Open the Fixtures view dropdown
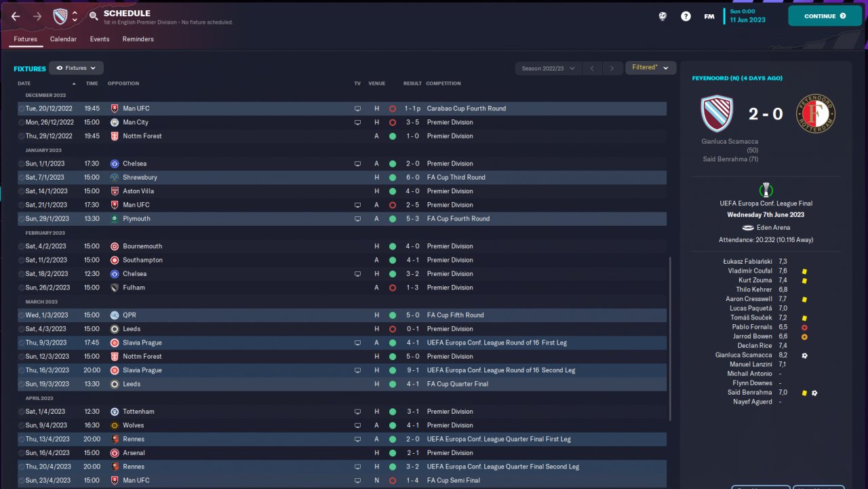The image size is (868, 489). coord(76,68)
